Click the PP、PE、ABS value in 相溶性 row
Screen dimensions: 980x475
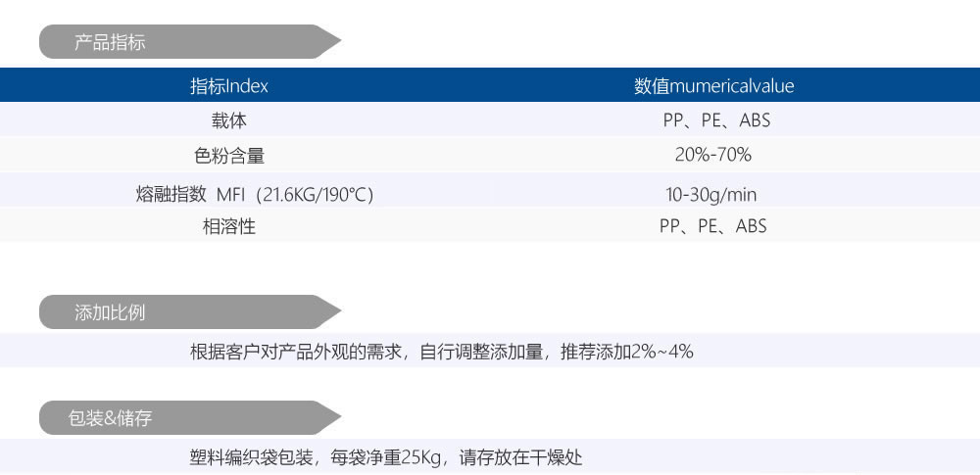(713, 226)
